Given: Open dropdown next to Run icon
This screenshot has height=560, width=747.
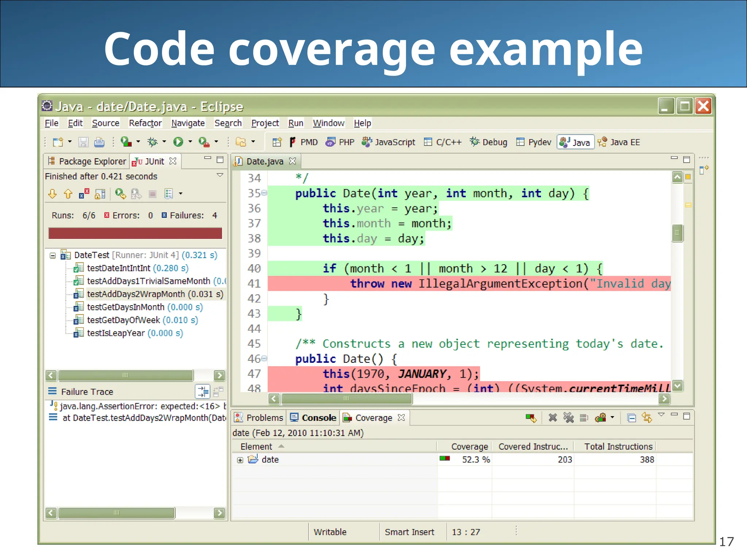Looking at the screenshot, I should click(x=190, y=142).
